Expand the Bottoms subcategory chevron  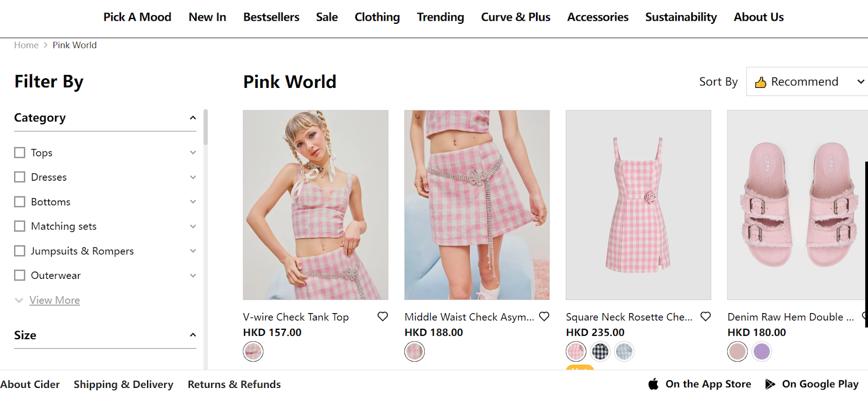(x=193, y=202)
